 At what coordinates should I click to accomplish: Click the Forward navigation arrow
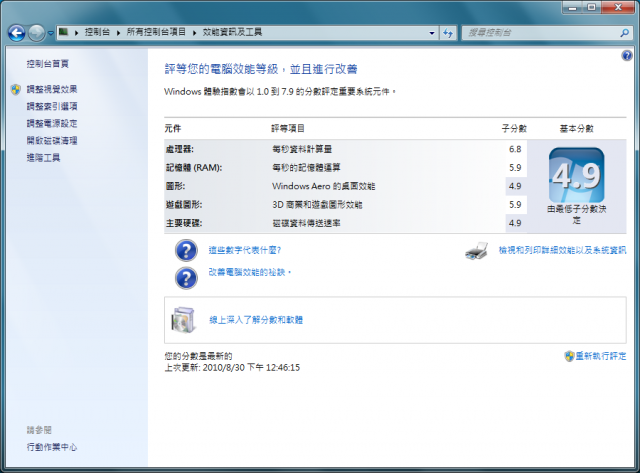coord(36,33)
